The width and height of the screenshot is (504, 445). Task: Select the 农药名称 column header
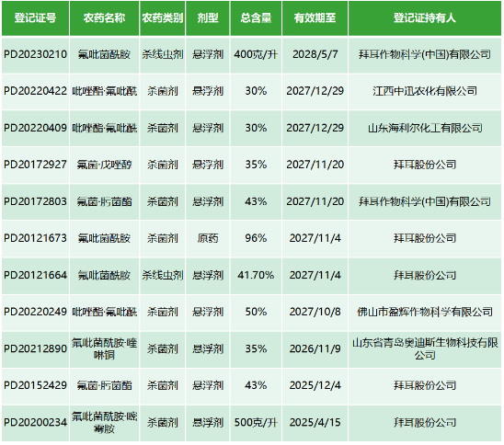click(x=104, y=18)
